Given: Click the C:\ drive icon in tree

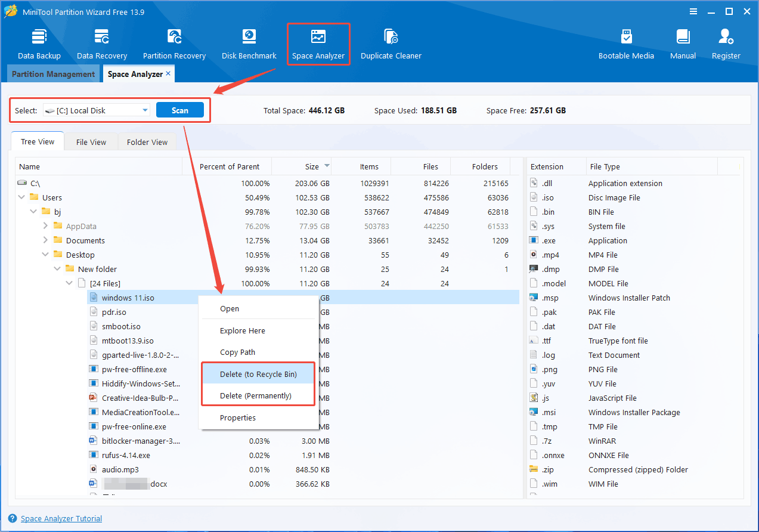Looking at the screenshot, I should tap(22, 183).
